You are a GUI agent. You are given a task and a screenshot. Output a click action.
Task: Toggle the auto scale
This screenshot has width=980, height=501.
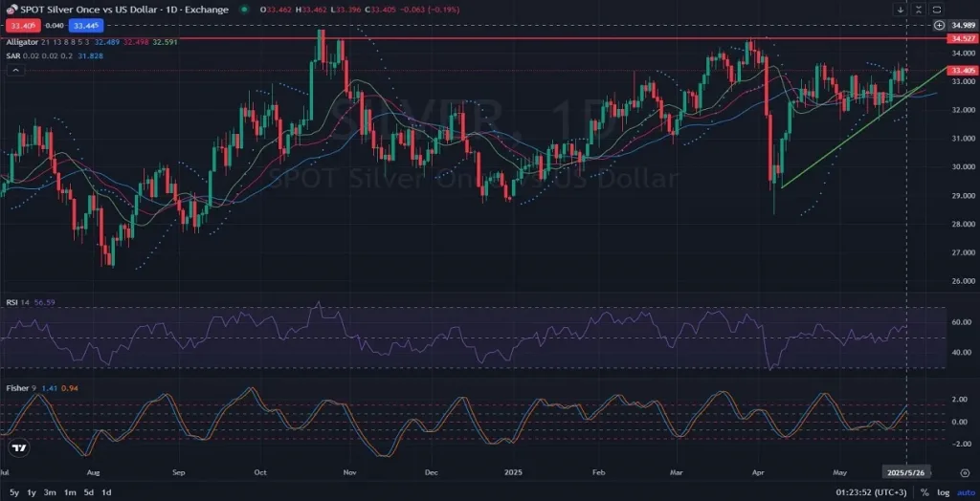point(964,492)
